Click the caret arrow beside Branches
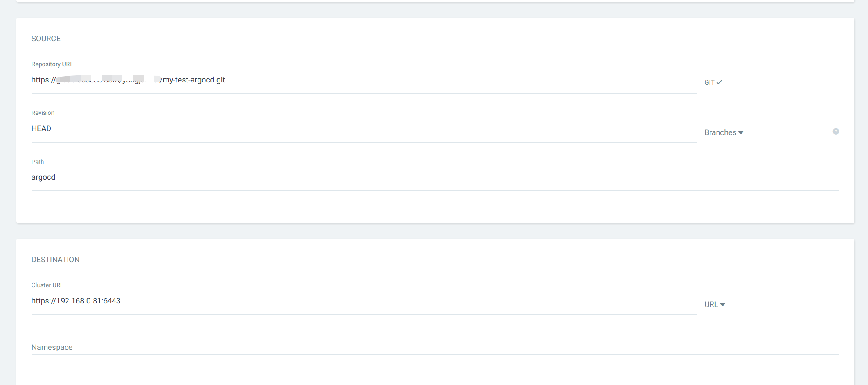 (741, 132)
